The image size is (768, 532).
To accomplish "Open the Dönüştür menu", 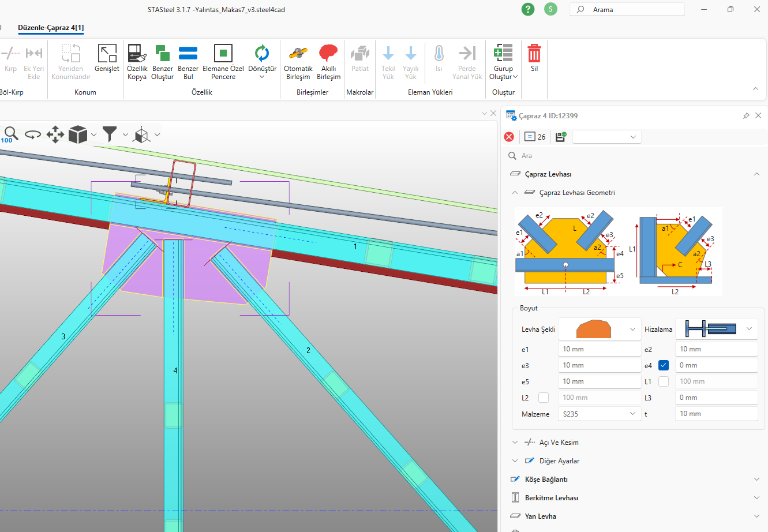I will tap(262, 62).
